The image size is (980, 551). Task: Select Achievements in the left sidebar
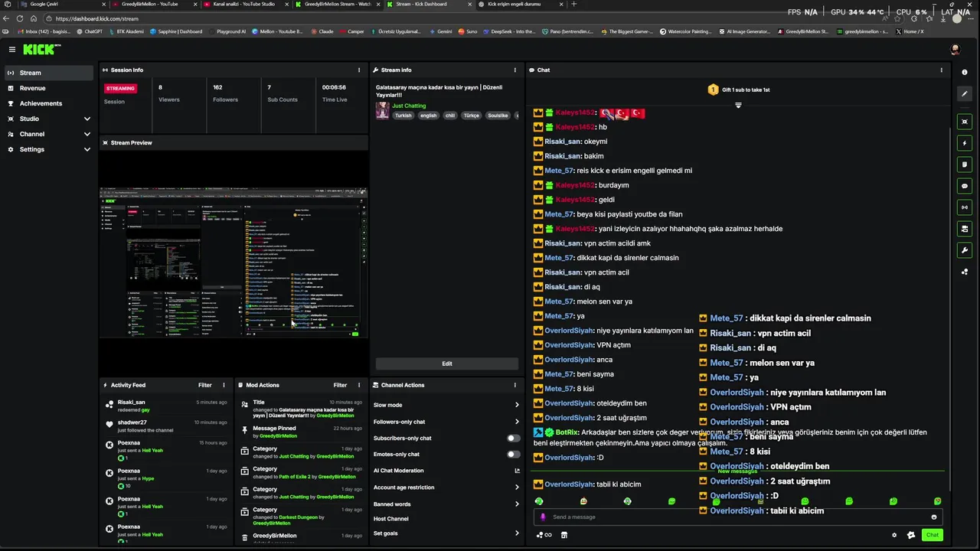(49, 103)
